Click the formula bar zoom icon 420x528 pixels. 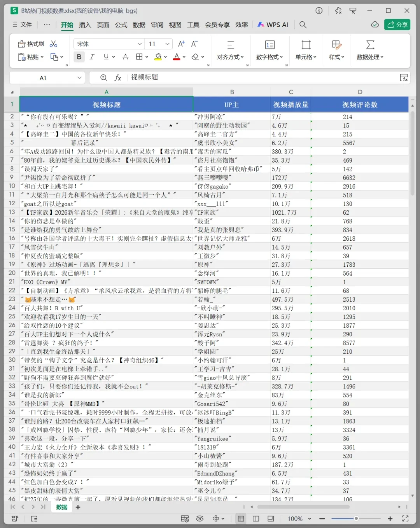pyautogui.click(x=103, y=78)
